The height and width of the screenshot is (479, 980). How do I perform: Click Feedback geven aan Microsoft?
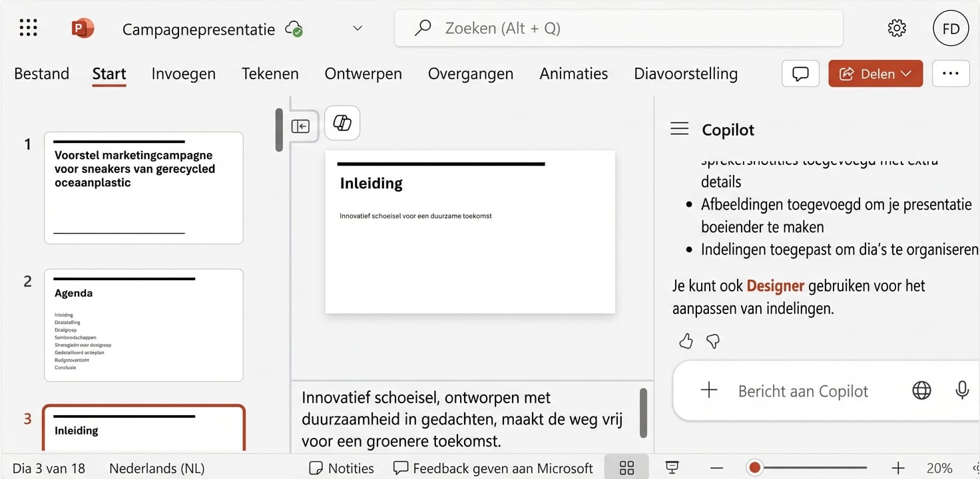[493, 468]
